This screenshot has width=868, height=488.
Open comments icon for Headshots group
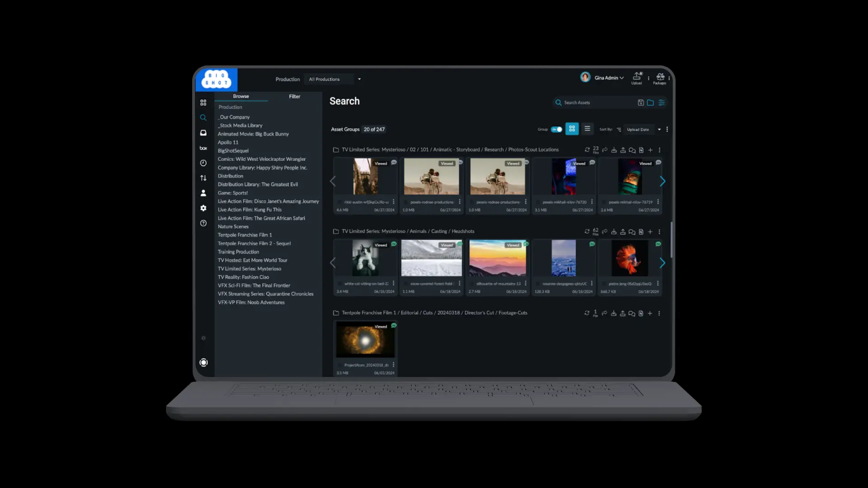pos(632,232)
